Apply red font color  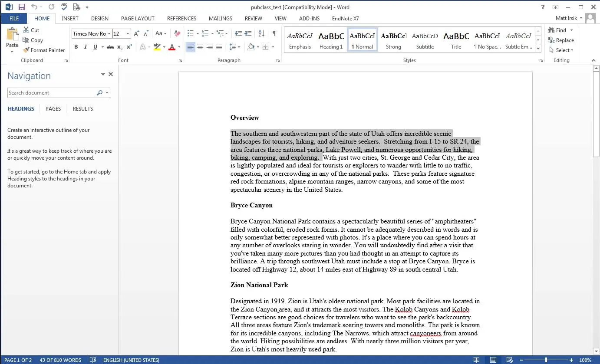(172, 47)
